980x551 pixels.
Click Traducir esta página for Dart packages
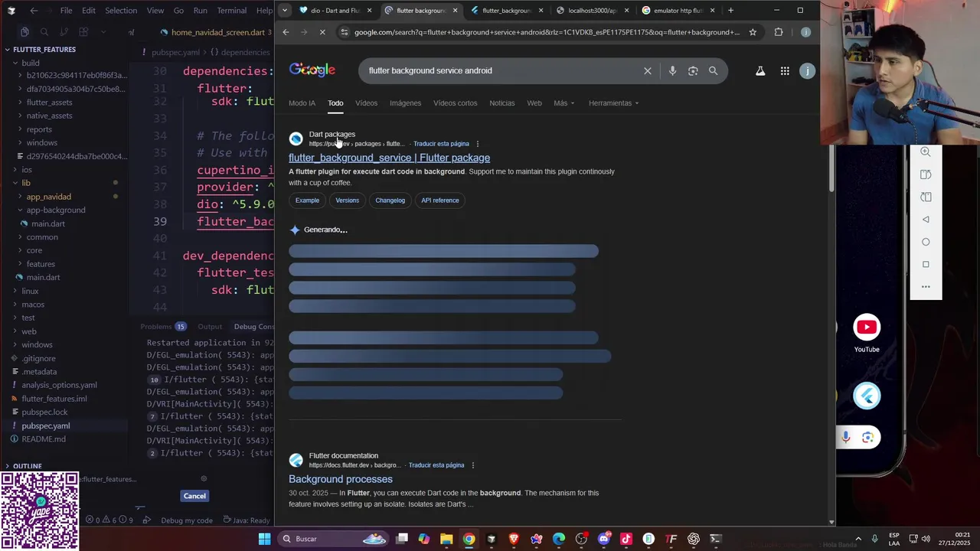point(441,144)
